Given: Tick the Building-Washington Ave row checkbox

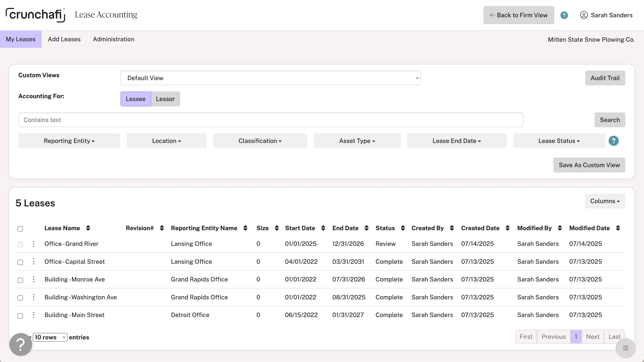Looking at the screenshot, I should (21, 298).
